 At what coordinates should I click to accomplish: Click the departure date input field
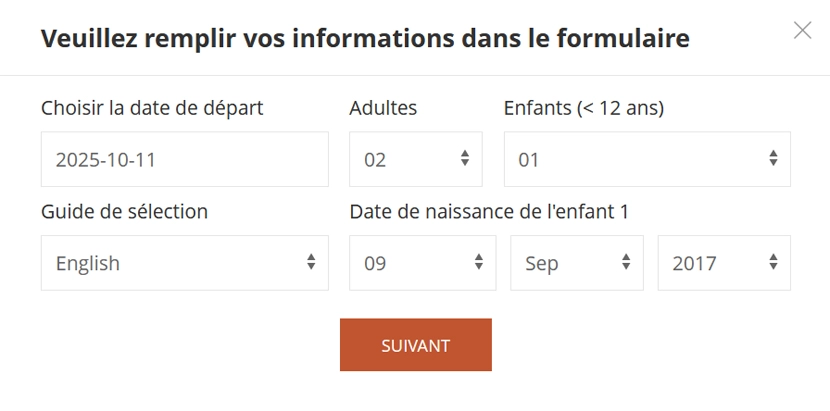point(184,159)
